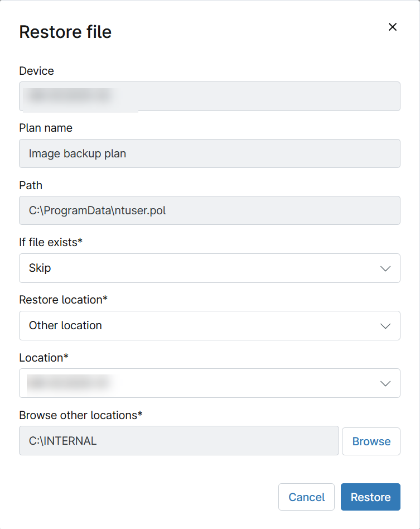Click the chevron in Other location dropdown
This screenshot has height=529, width=420.
[x=385, y=326]
